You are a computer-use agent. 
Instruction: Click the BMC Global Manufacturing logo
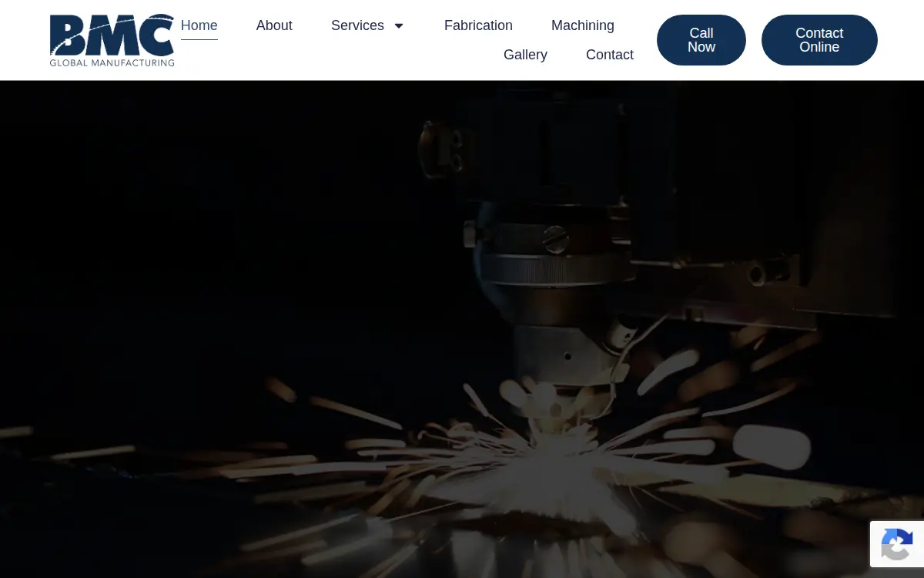click(112, 40)
